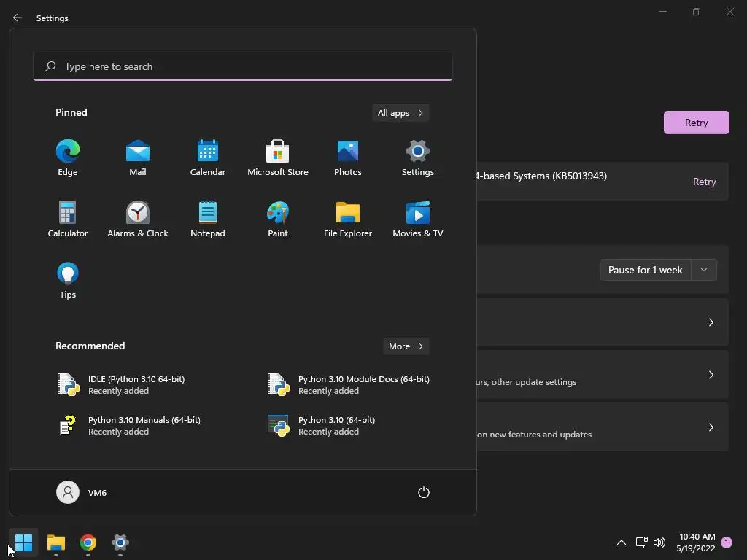Screen dimensions: 747x560
Task: Expand the pause updates duration dropdown
Action: pyautogui.click(x=704, y=270)
